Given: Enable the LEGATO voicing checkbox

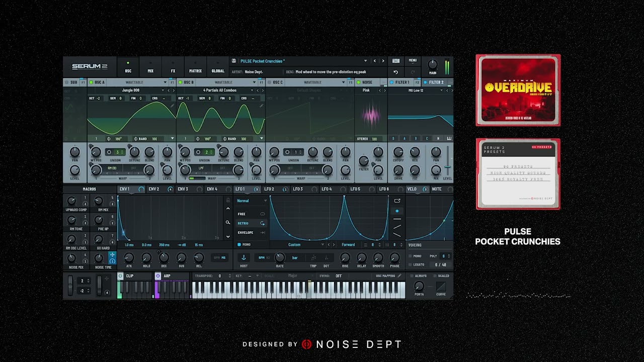Looking at the screenshot, I should coord(410,264).
